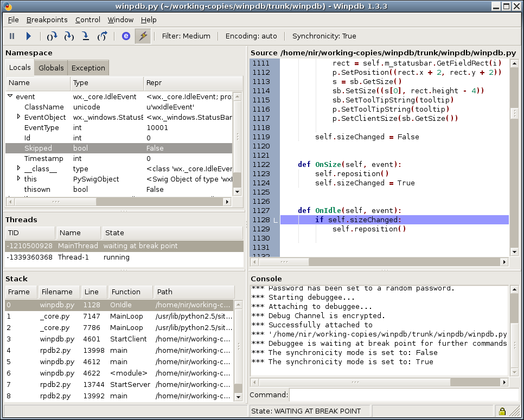Click the Repr column header in Namespace
The height and width of the screenshot is (420, 524).
click(x=194, y=83)
